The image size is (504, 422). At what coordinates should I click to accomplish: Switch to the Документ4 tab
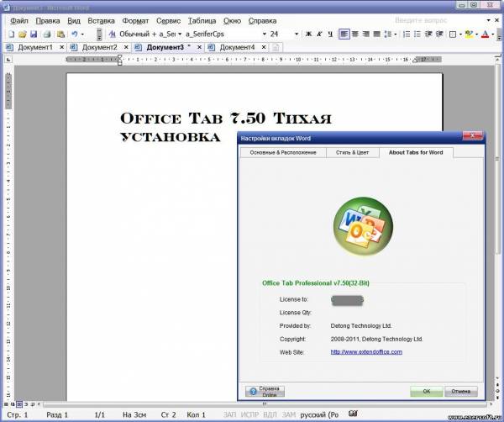(237, 47)
